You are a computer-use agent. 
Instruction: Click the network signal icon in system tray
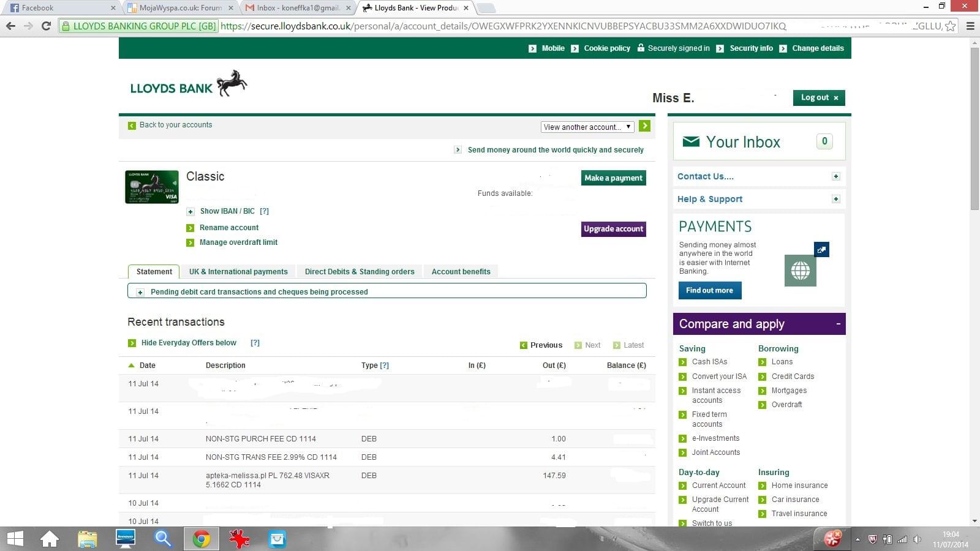click(902, 539)
